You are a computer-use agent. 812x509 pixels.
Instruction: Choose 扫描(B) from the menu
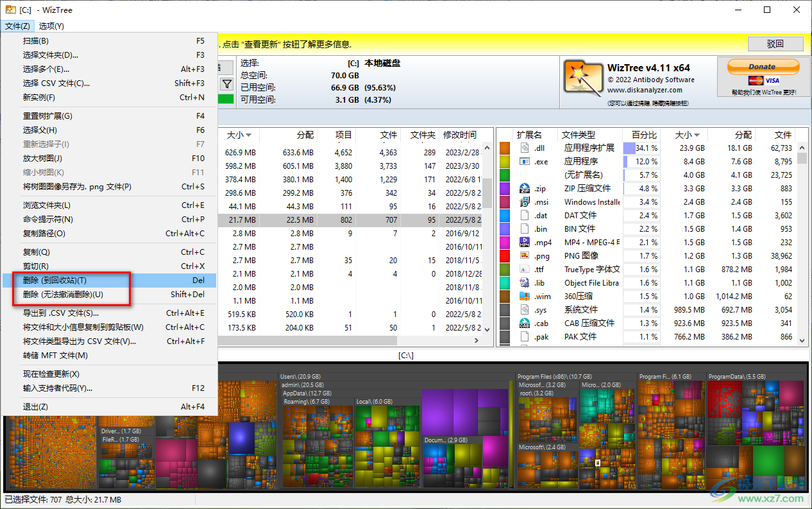coord(109,40)
